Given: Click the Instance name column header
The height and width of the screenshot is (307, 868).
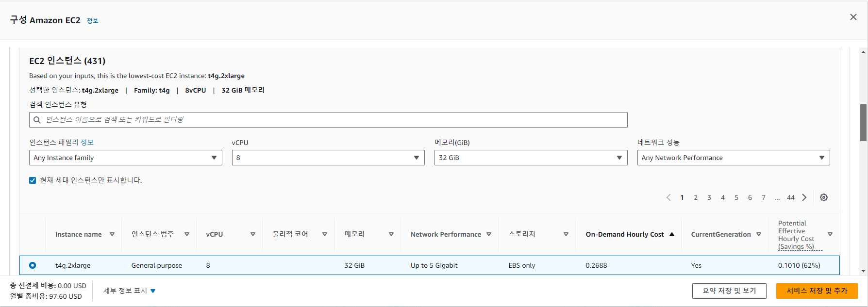Looking at the screenshot, I should pyautogui.click(x=79, y=234).
